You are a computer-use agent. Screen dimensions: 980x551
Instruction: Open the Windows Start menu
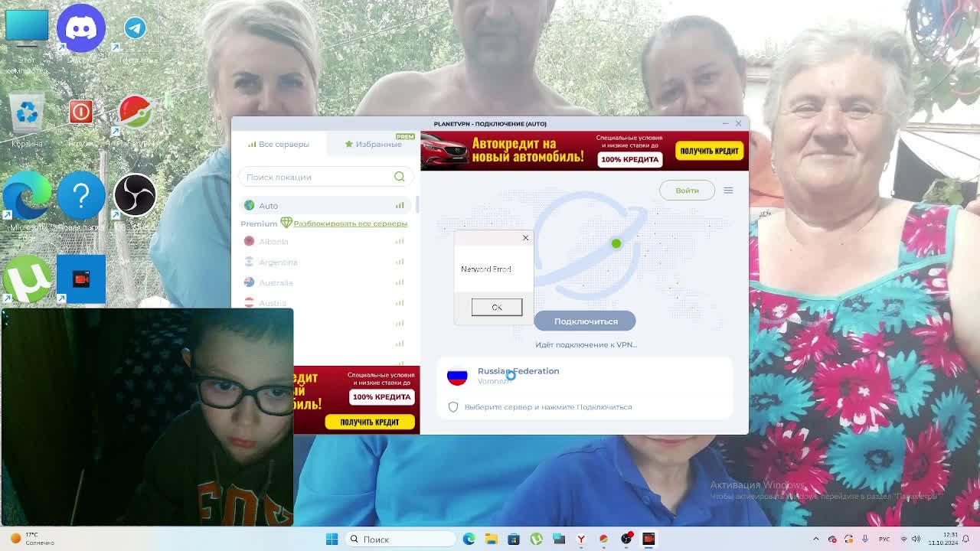[x=332, y=539]
